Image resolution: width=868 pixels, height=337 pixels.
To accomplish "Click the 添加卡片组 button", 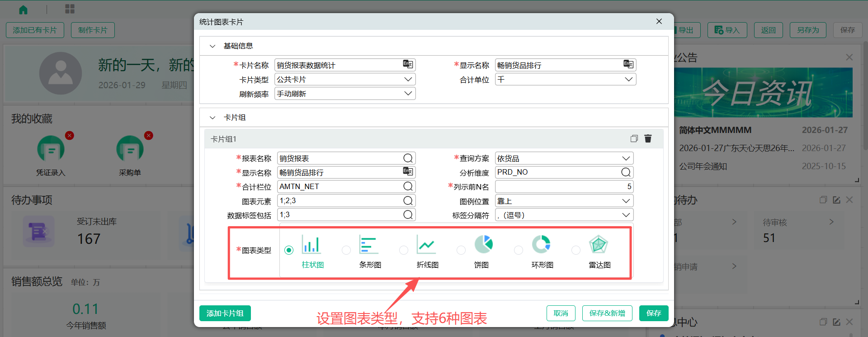I will [x=225, y=313].
